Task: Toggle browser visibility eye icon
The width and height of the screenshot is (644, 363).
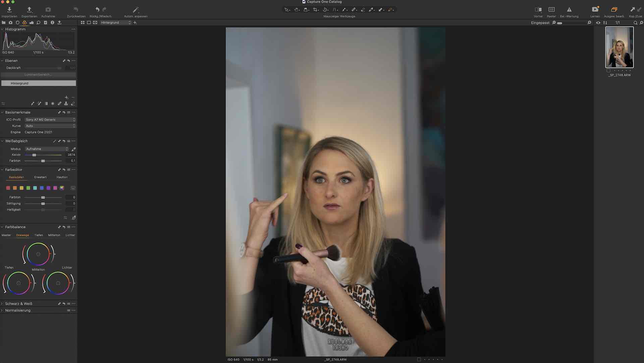Action: (598, 22)
